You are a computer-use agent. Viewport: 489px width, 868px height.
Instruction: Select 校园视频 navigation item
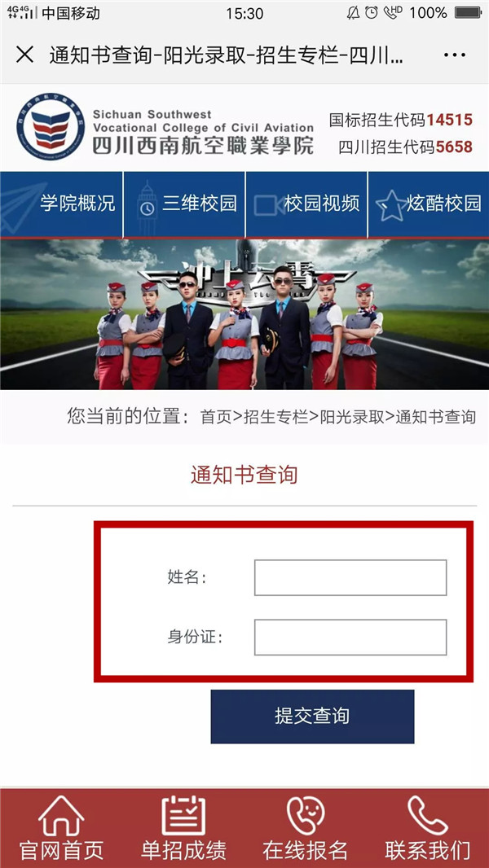[322, 204]
